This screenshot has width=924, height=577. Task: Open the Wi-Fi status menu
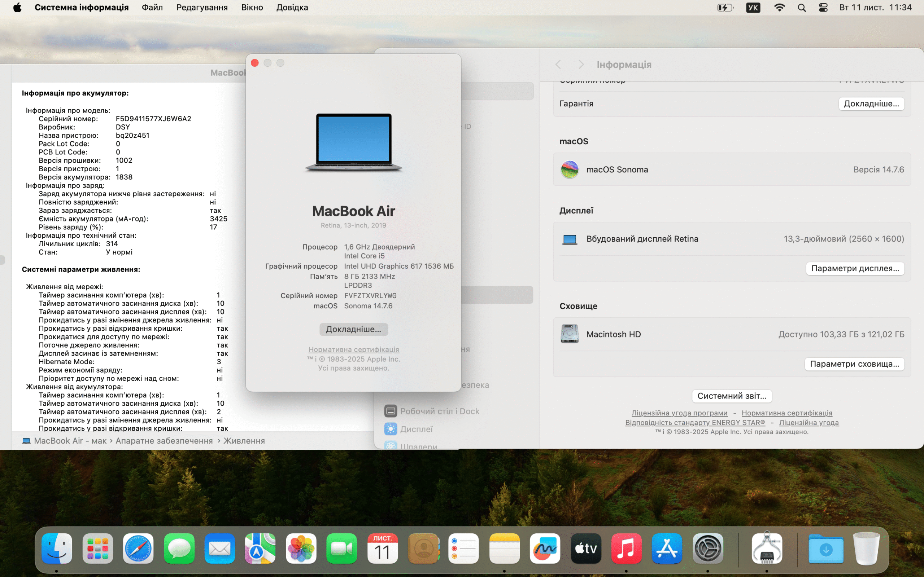coord(779,8)
